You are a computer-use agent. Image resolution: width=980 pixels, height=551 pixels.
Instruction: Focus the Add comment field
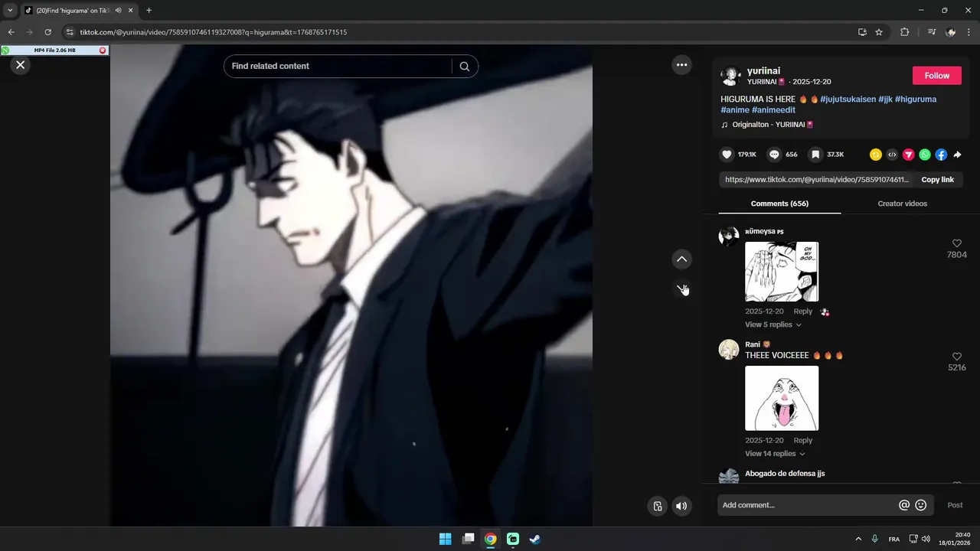(808, 505)
